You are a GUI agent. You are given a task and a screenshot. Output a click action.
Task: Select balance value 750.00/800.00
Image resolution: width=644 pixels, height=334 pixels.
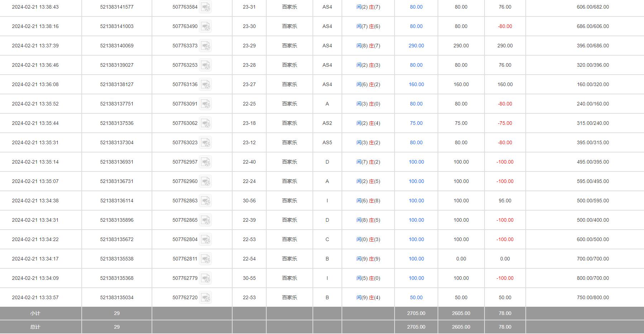coord(593,297)
